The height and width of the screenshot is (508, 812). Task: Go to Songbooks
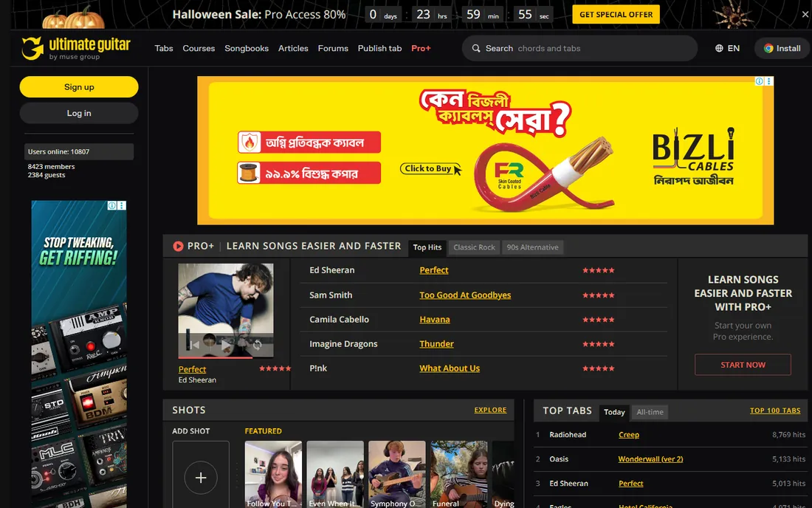(247, 48)
